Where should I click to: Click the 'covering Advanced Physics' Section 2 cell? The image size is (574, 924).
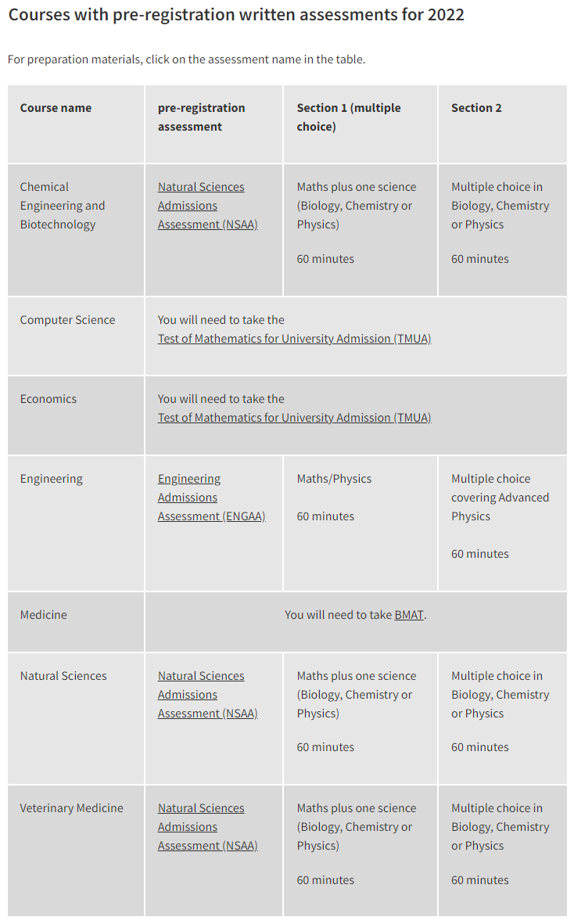click(x=503, y=523)
